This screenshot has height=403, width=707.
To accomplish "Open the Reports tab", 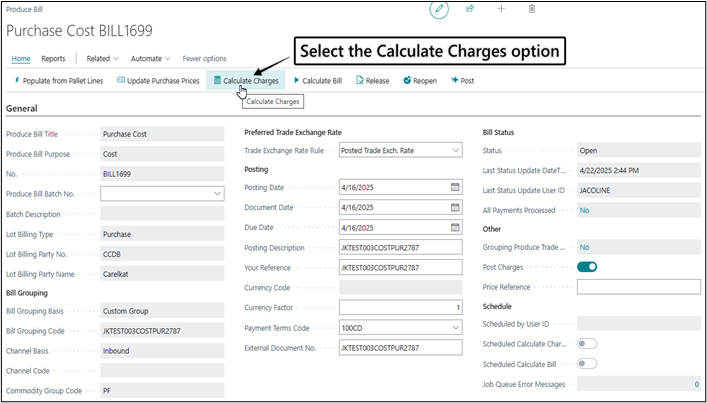I will pyautogui.click(x=53, y=59).
